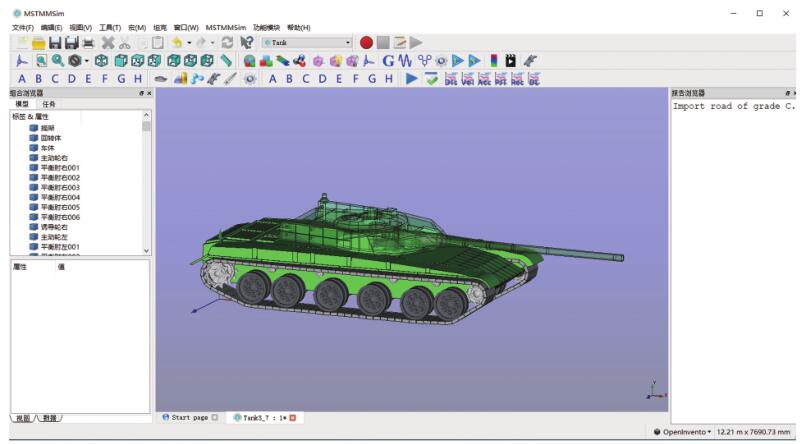The width and height of the screenshot is (802, 444).
Task: Click the red record macro button
Action: click(366, 43)
